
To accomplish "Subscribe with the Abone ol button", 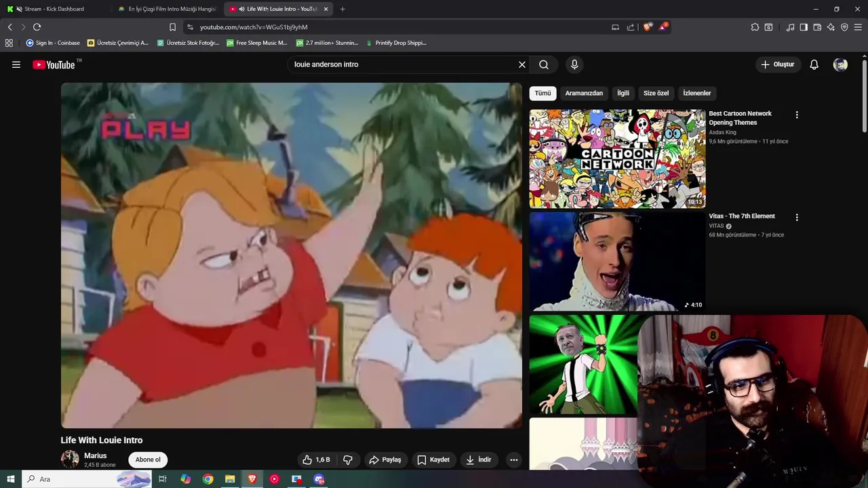I will [148, 460].
